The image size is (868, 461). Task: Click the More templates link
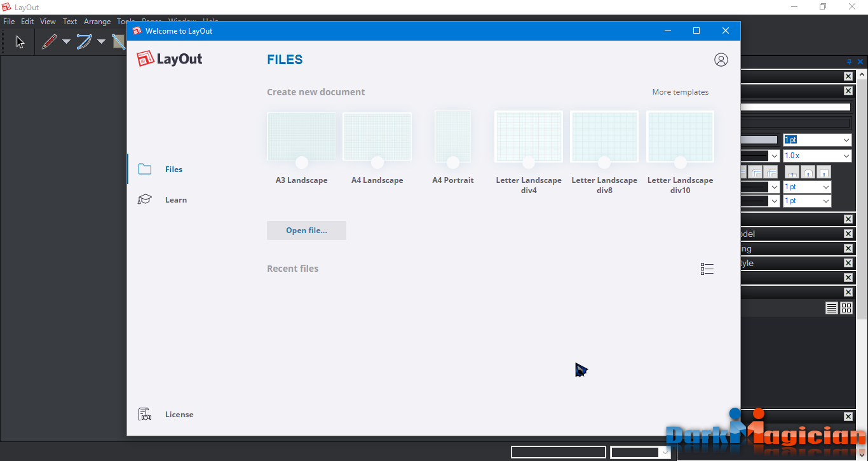[681, 92]
